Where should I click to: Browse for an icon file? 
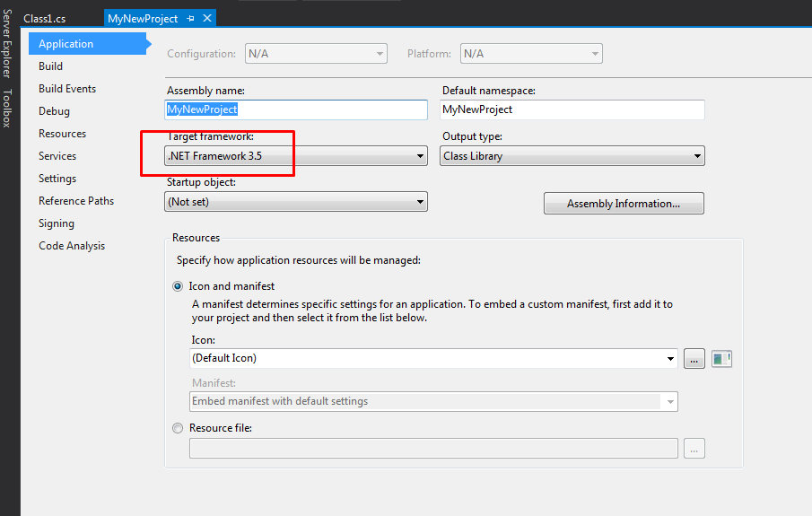694,358
